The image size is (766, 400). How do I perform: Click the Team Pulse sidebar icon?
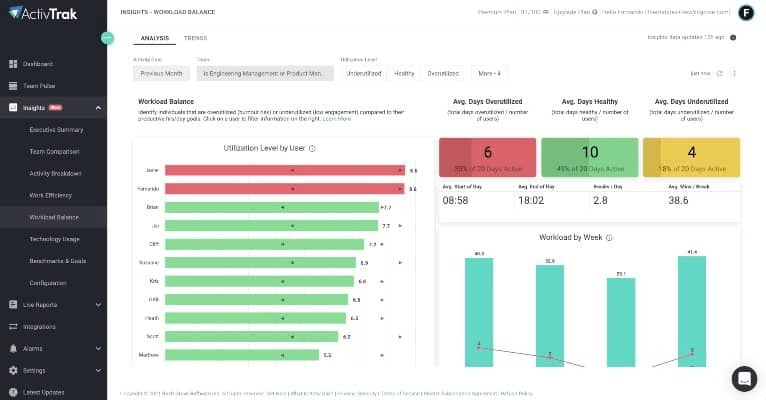click(x=13, y=86)
